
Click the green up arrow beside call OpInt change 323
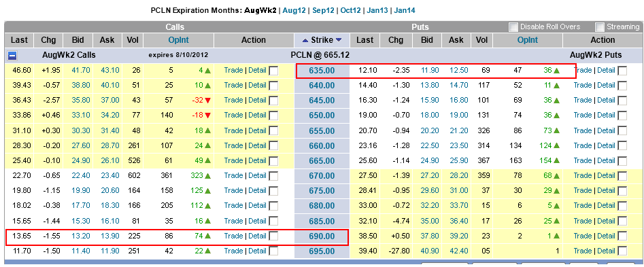[x=207, y=176]
